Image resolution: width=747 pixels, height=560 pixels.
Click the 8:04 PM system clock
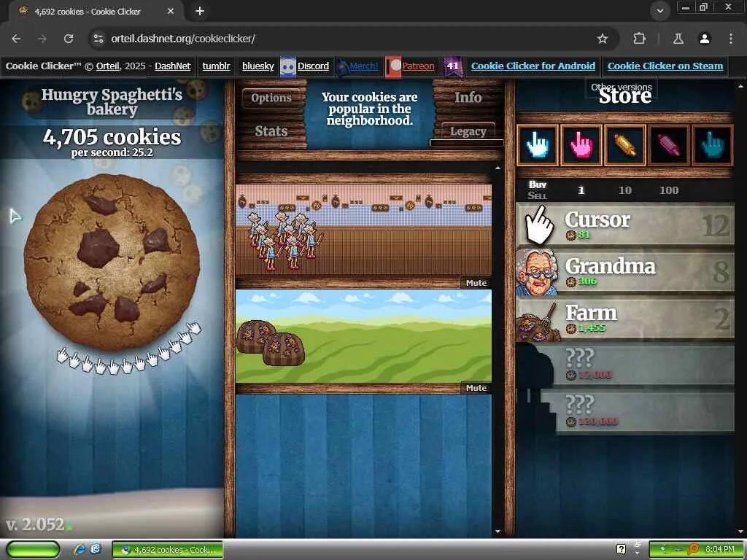click(x=719, y=549)
